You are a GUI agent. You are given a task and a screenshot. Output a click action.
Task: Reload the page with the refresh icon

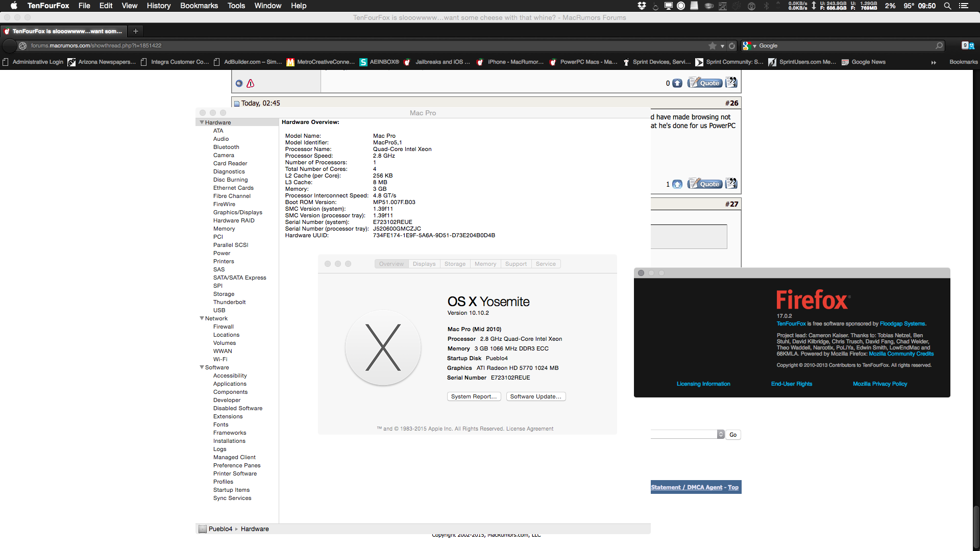coord(732,46)
